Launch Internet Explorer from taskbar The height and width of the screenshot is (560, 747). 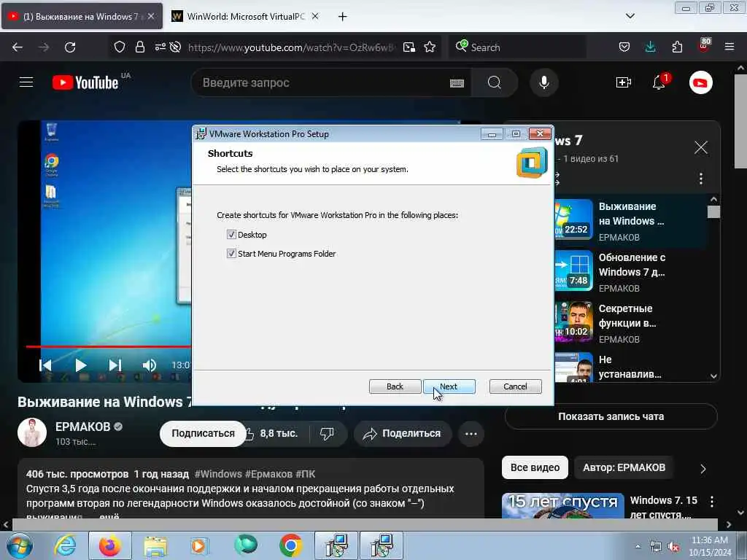[65, 545]
